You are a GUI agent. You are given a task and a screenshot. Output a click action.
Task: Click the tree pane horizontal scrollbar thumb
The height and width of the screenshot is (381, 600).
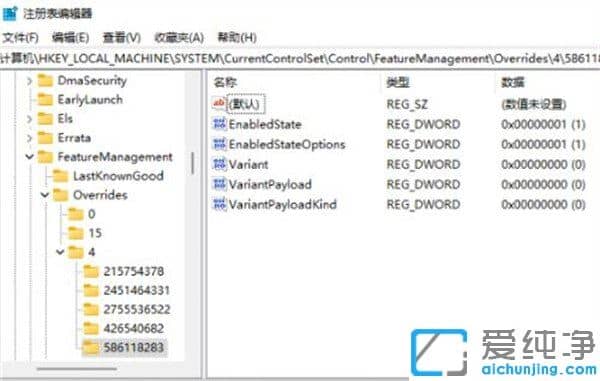point(77,369)
